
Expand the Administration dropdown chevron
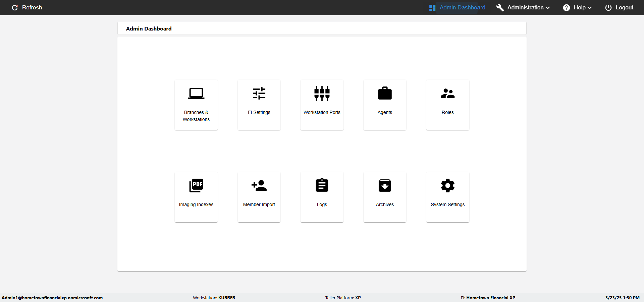tap(548, 8)
